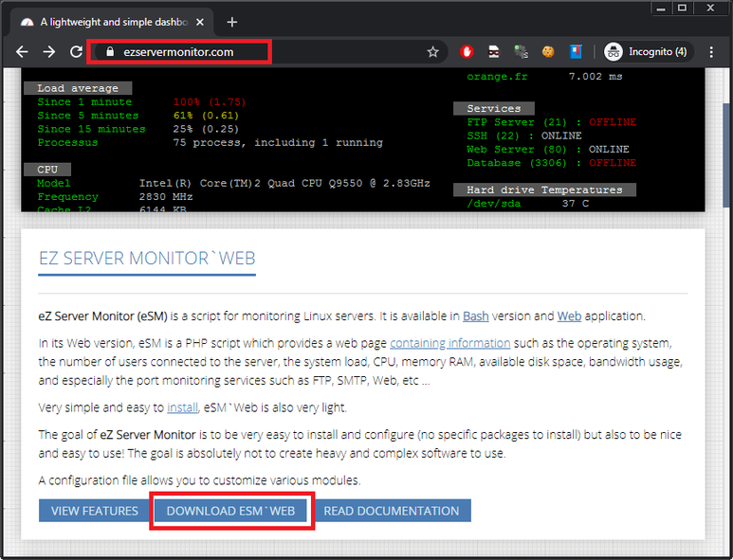Click the padlock site info icon
The image size is (733, 560).
click(110, 52)
